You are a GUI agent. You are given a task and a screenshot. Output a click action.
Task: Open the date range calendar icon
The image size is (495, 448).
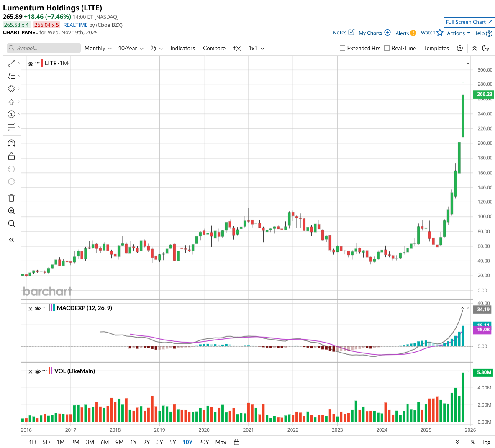point(236,442)
